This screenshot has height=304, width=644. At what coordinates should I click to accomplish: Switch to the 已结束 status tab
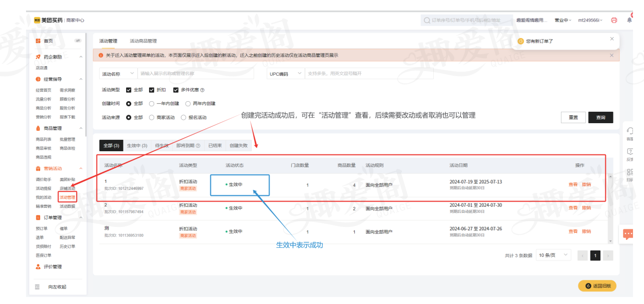215,146
